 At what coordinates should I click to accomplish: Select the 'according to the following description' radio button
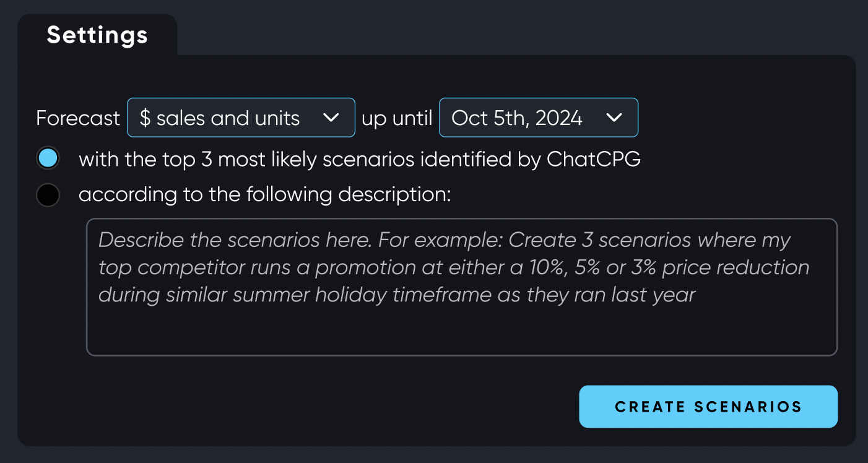48,194
